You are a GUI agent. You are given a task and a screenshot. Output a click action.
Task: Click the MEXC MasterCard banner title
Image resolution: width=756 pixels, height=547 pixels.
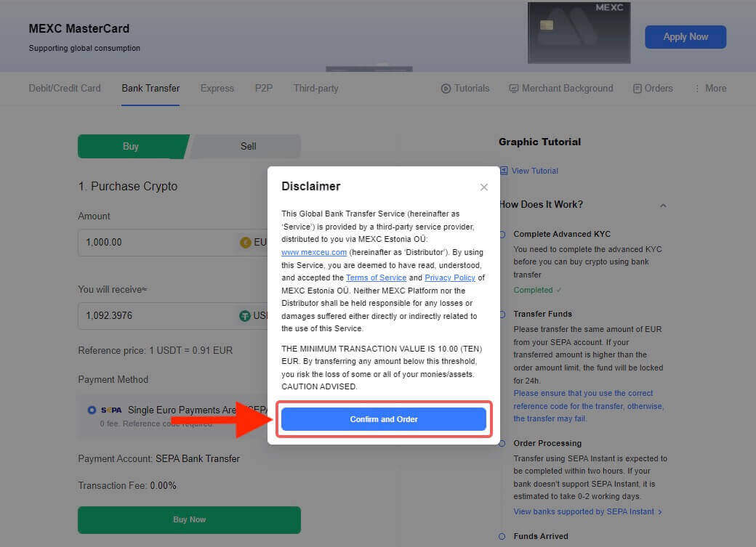pos(79,28)
